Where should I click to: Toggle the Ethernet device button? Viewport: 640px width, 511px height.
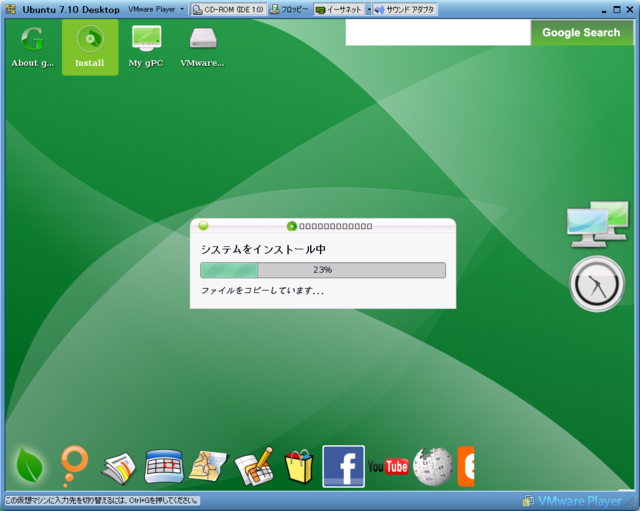pyautogui.click(x=339, y=9)
